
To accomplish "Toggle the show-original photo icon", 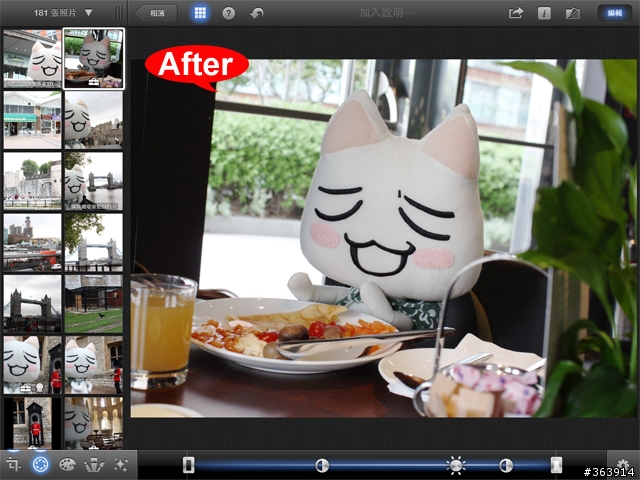I will [573, 13].
